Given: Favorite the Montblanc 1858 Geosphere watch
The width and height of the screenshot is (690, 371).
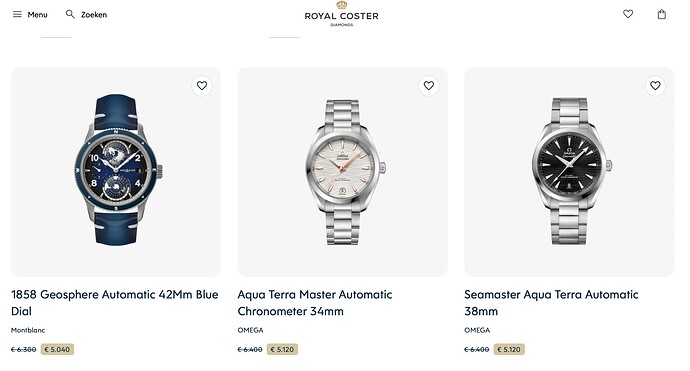Looking at the screenshot, I should click(x=202, y=86).
